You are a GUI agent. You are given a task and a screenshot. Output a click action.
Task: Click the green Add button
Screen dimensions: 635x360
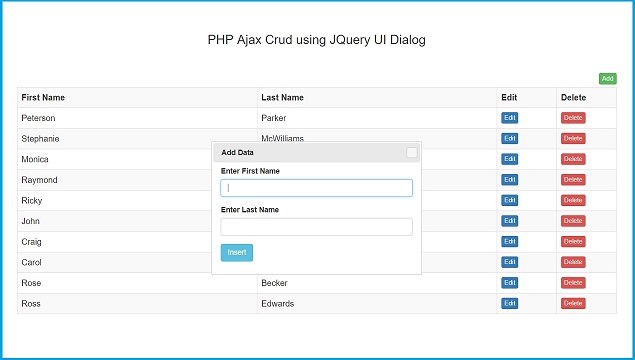[607, 79]
